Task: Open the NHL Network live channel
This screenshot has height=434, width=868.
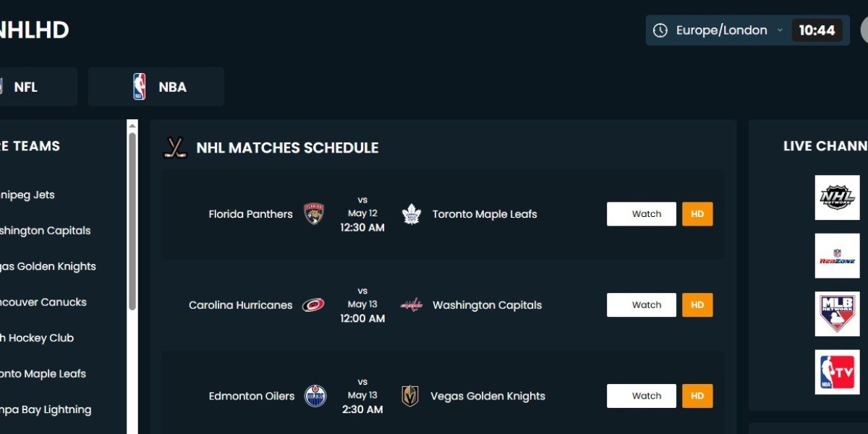Action: click(837, 197)
